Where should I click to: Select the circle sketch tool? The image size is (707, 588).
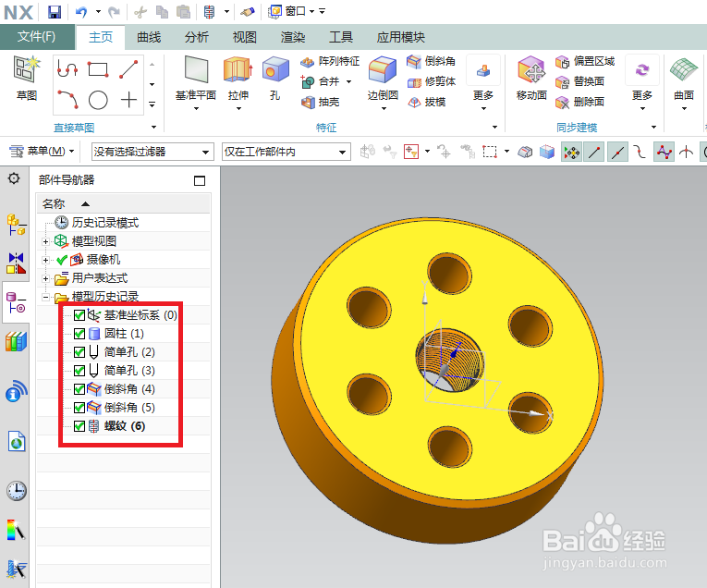(98, 100)
